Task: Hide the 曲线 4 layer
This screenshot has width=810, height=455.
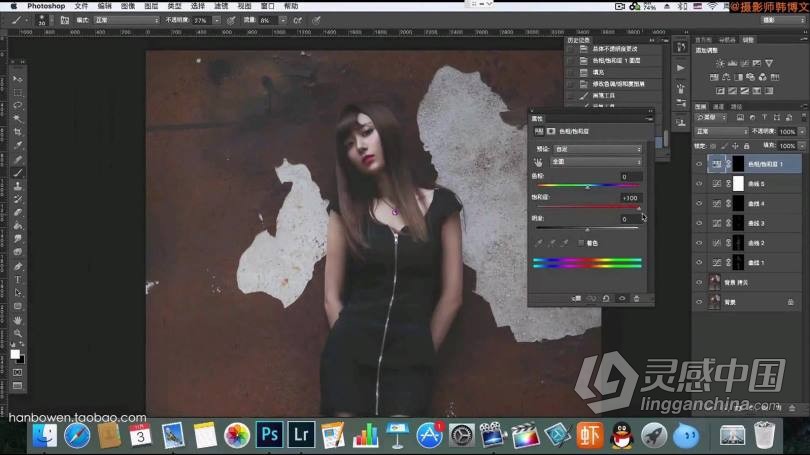Action: coord(699,203)
